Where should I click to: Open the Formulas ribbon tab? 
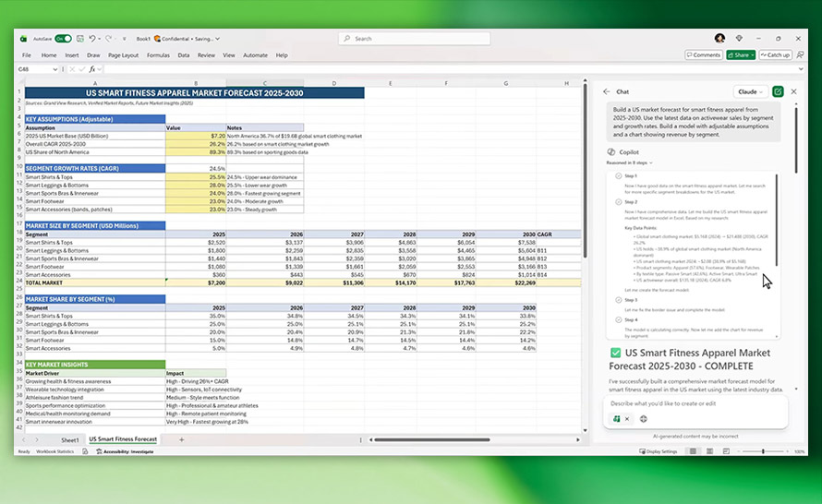pos(158,55)
